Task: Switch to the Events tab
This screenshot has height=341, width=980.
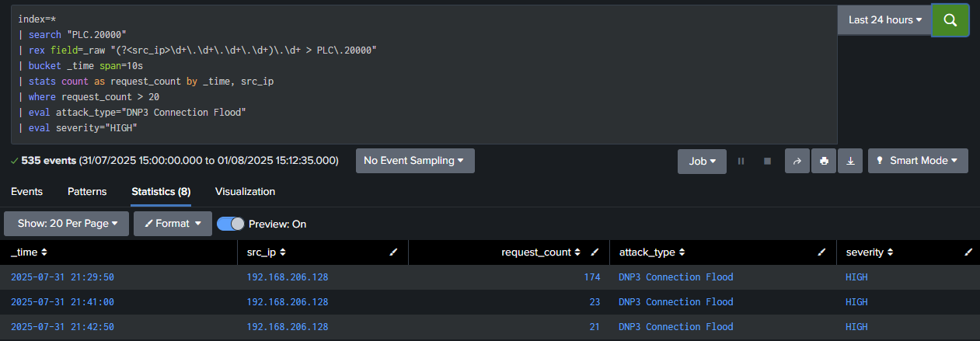Action: click(26, 191)
